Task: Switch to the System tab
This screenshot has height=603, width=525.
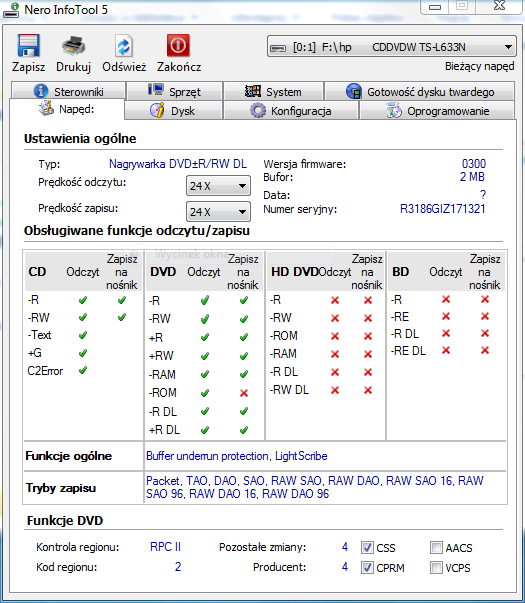Action: tap(273, 91)
